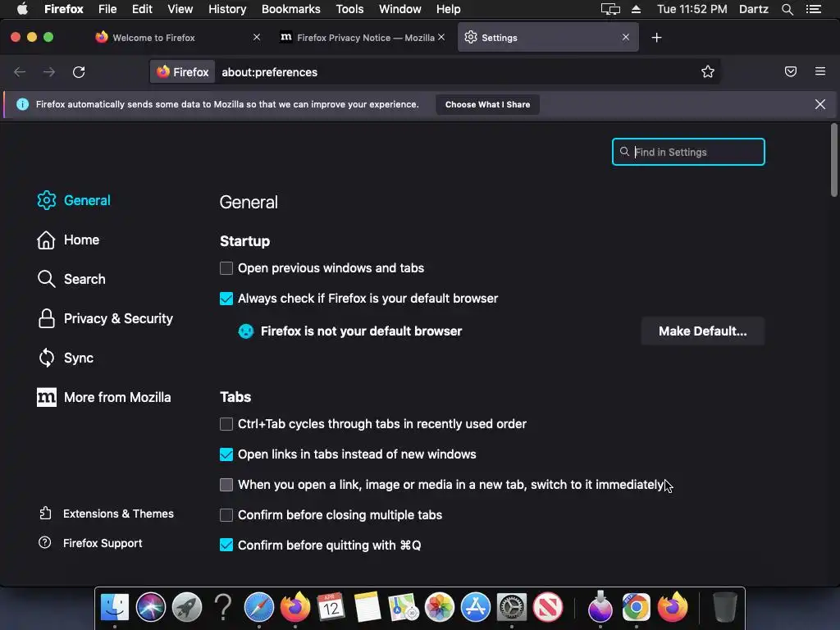840x630 pixels.
Task: Uncheck Always check if Firefox is default browser
Action: coord(226,299)
